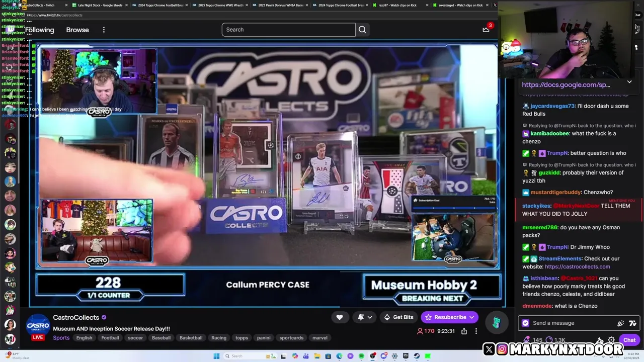
Task: Open File Explorer from the taskbar
Action: [x=317, y=356]
